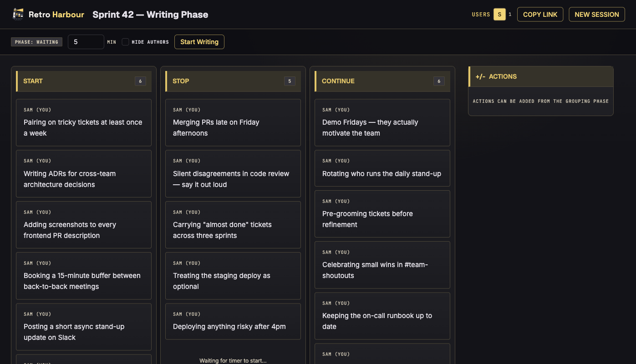This screenshot has height=364, width=636.
Task: Click the STOP column count badge
Action: coord(290,81)
